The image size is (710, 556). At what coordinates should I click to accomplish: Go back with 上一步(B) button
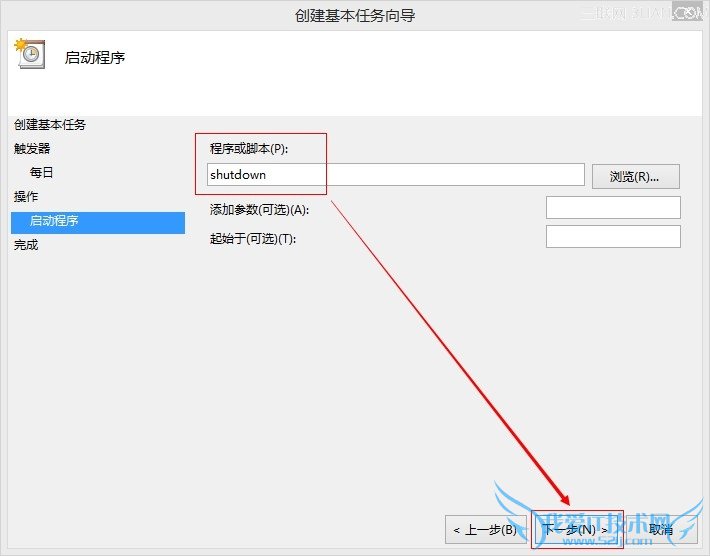point(486,529)
